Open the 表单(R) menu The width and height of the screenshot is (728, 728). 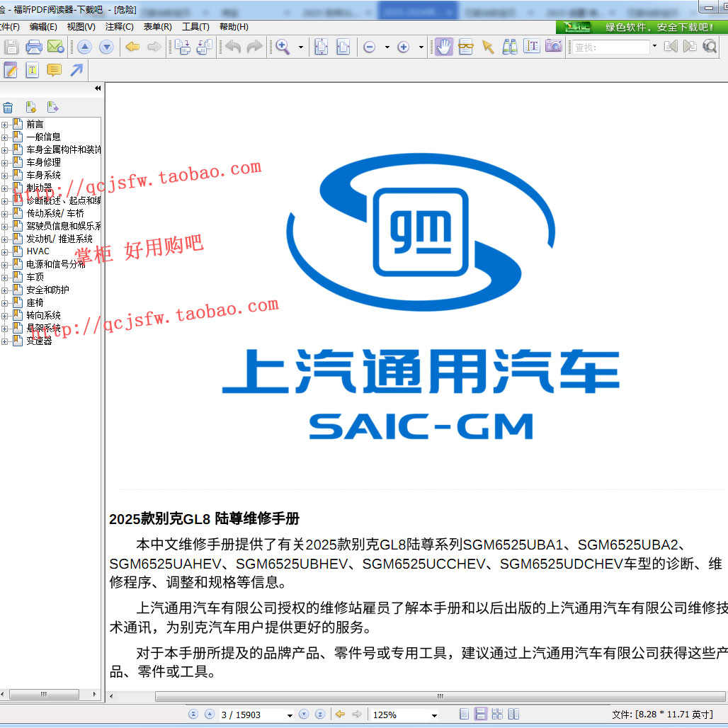click(x=157, y=27)
